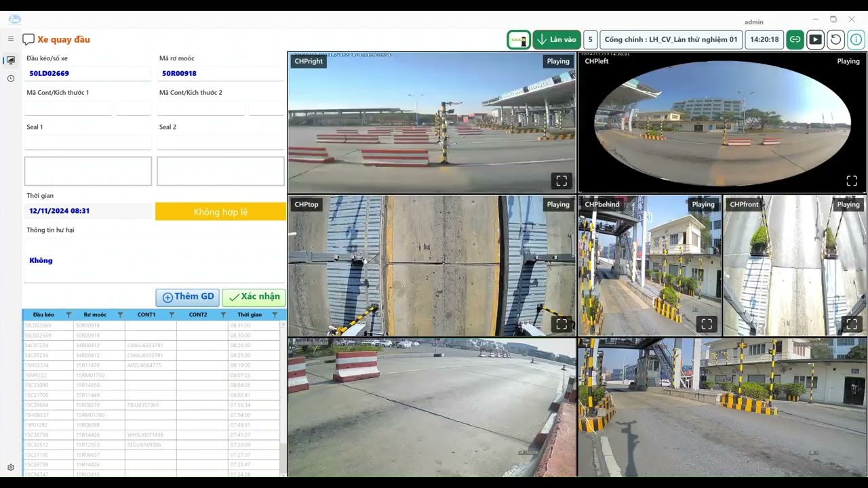The width and height of the screenshot is (868, 488).
Task: Click Playing status on CHPright feed
Action: click(x=558, y=61)
